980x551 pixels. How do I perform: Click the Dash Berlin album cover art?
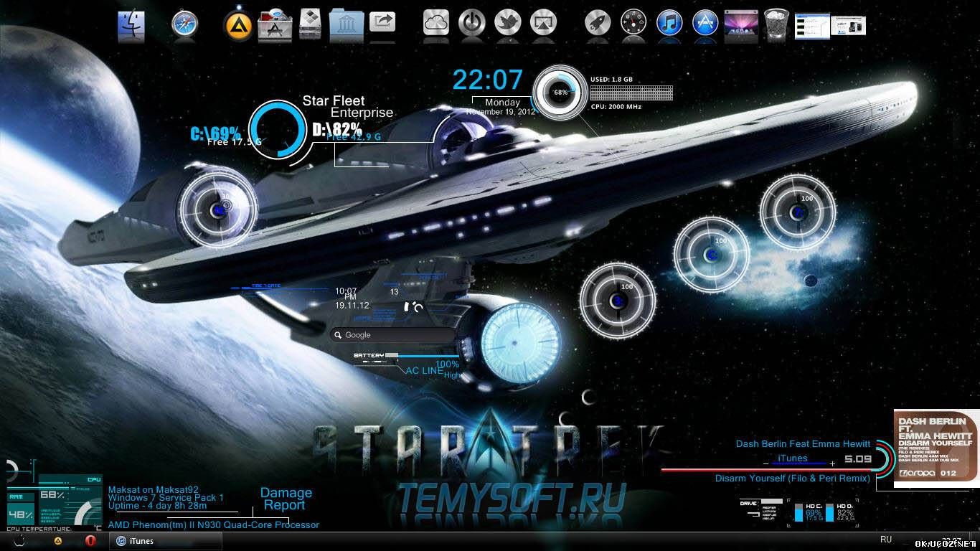coord(935,448)
